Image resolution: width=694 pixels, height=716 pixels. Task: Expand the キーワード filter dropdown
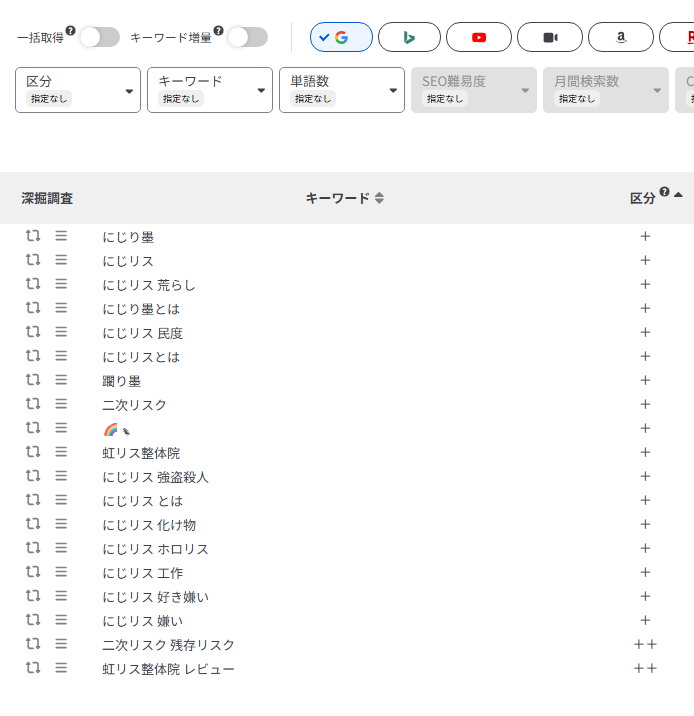pyautogui.click(x=210, y=90)
